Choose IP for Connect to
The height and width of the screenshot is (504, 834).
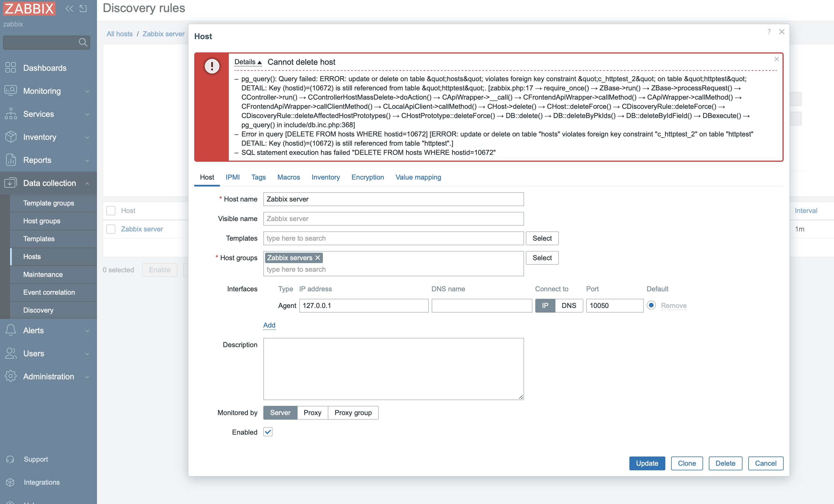point(545,305)
